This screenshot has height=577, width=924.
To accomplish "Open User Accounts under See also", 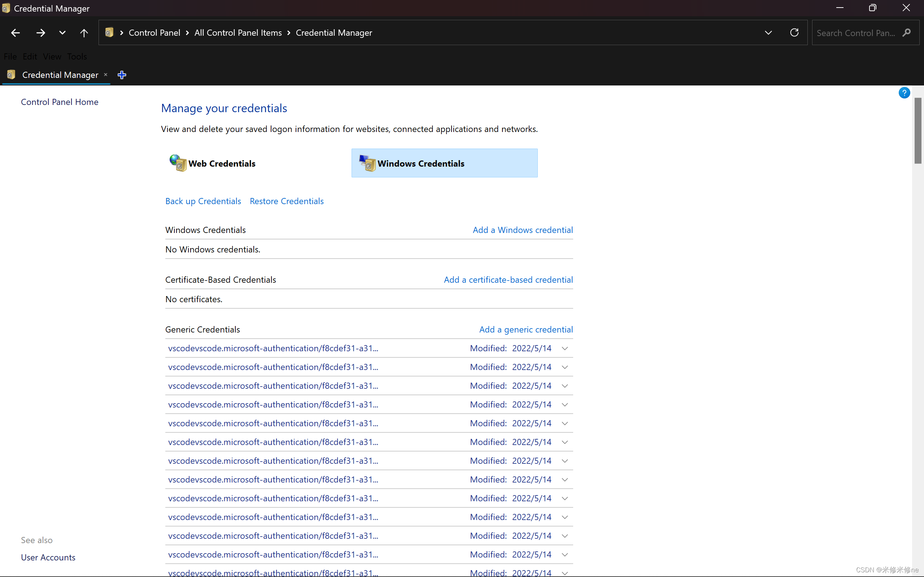I will (48, 557).
